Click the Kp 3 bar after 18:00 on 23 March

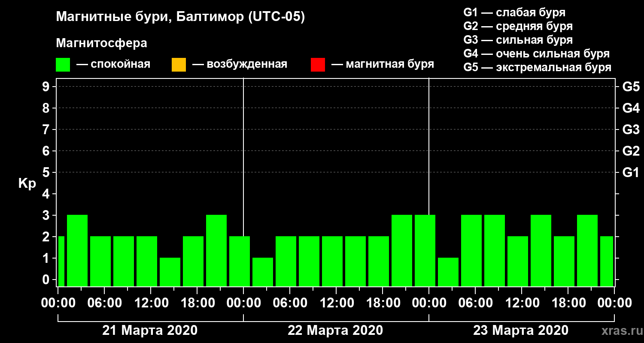(587, 250)
